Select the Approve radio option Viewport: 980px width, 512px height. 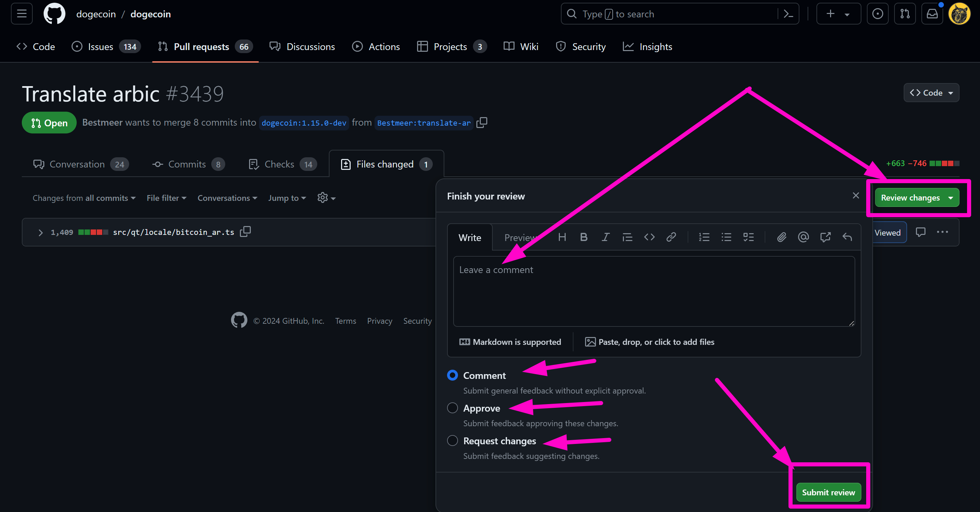tap(452, 408)
